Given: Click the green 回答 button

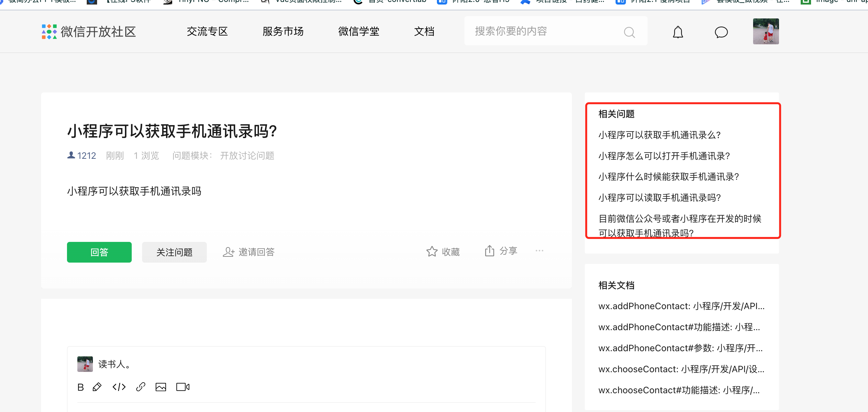Looking at the screenshot, I should (99, 252).
